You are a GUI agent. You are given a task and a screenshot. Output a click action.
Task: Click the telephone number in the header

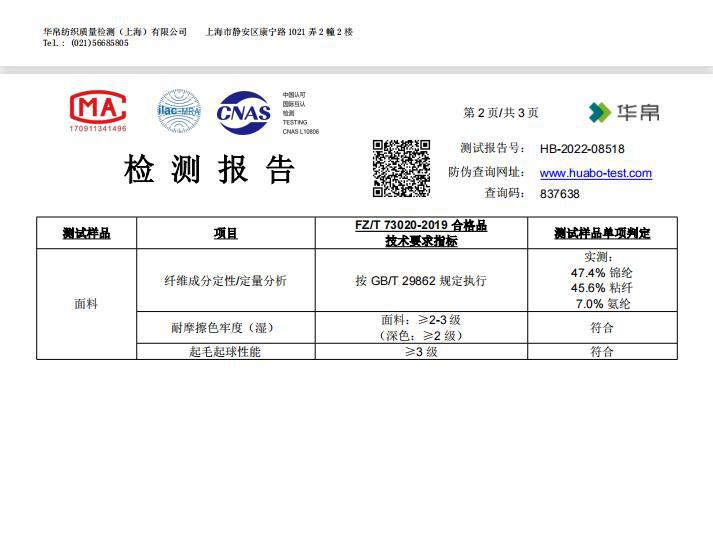(86, 43)
